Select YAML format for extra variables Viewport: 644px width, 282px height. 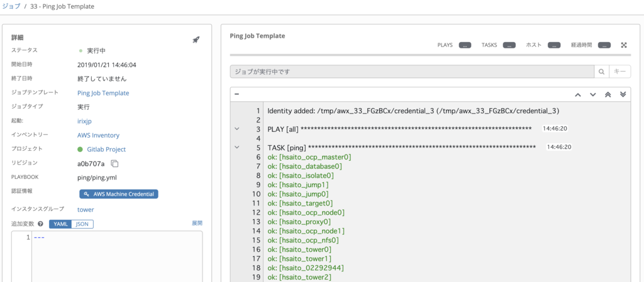coord(60,224)
